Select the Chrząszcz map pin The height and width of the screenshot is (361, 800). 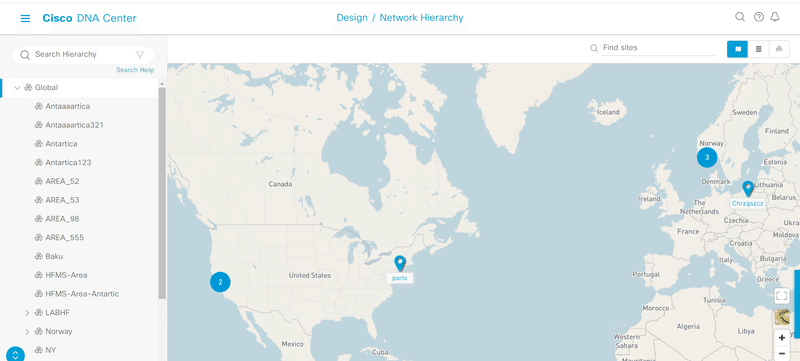tap(748, 189)
